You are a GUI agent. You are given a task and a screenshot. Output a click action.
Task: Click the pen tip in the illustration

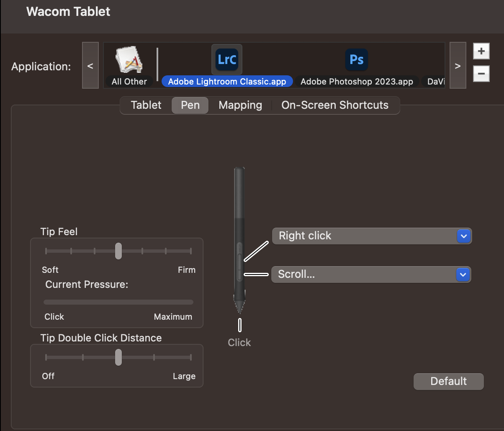pos(239,308)
